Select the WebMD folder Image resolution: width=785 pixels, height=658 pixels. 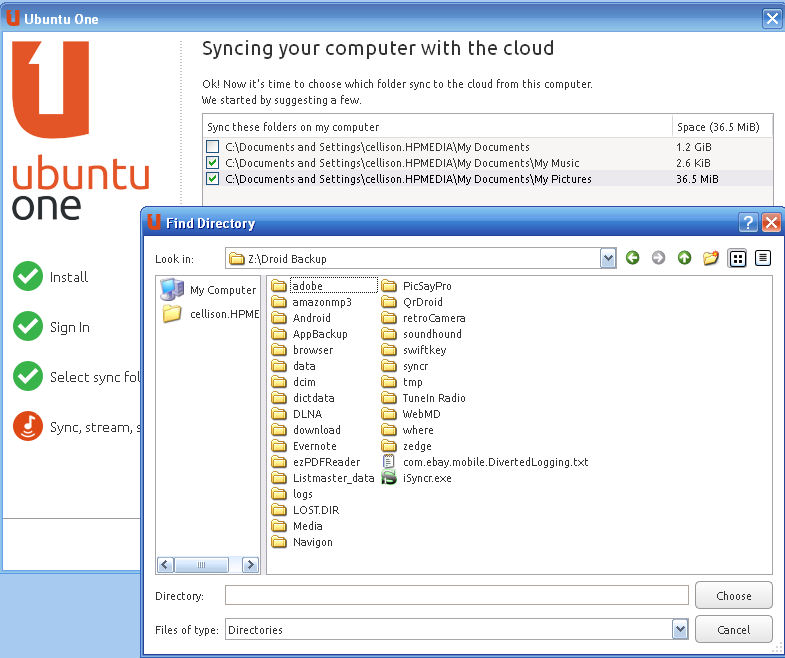(411, 414)
